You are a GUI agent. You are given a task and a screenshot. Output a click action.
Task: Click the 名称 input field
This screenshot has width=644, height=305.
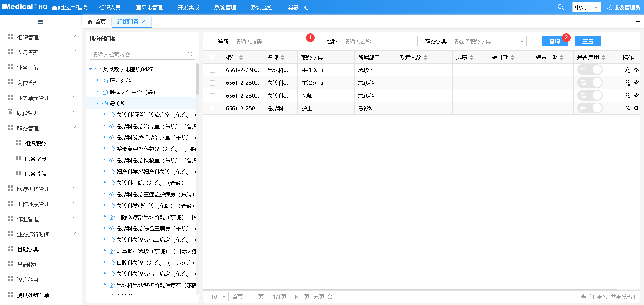(x=379, y=41)
